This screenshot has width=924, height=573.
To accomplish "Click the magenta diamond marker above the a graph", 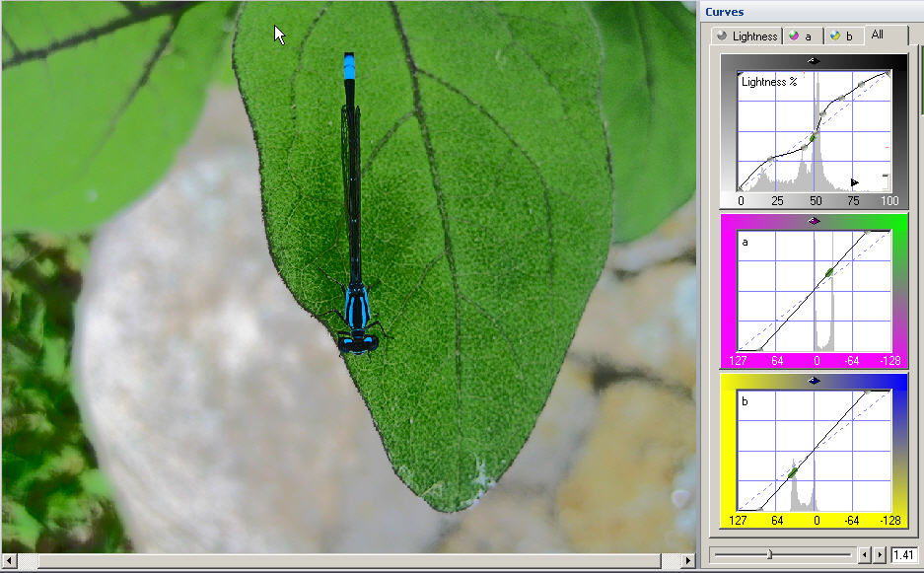I will [x=814, y=221].
